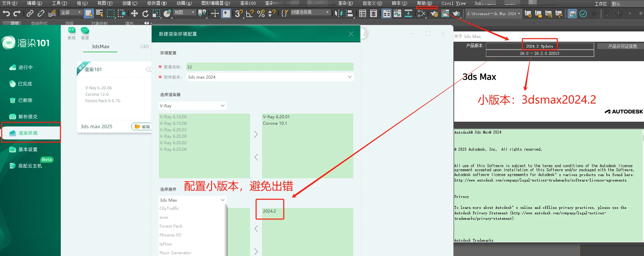
Task: Select Corona 10.1 in the chosen list
Action: [275, 123]
